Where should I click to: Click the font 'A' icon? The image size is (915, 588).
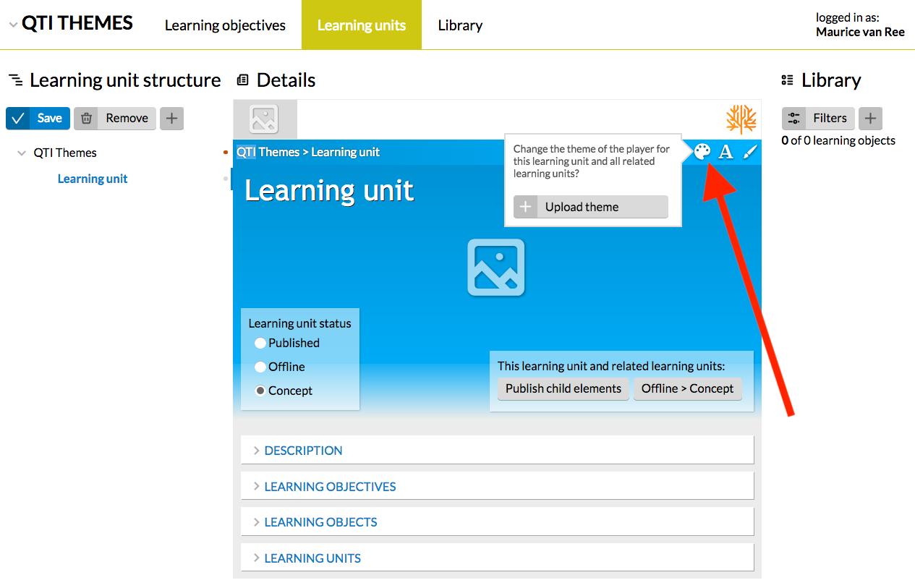click(x=725, y=151)
